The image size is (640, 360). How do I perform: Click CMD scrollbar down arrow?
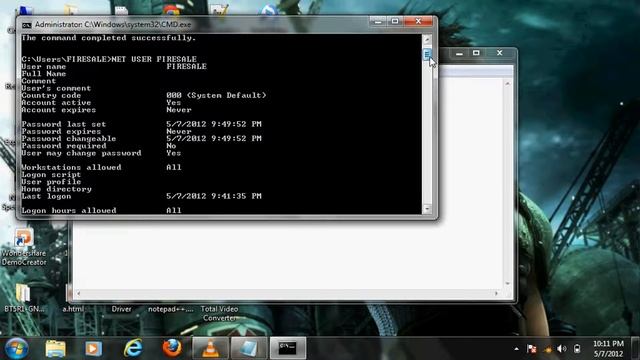(x=427, y=209)
